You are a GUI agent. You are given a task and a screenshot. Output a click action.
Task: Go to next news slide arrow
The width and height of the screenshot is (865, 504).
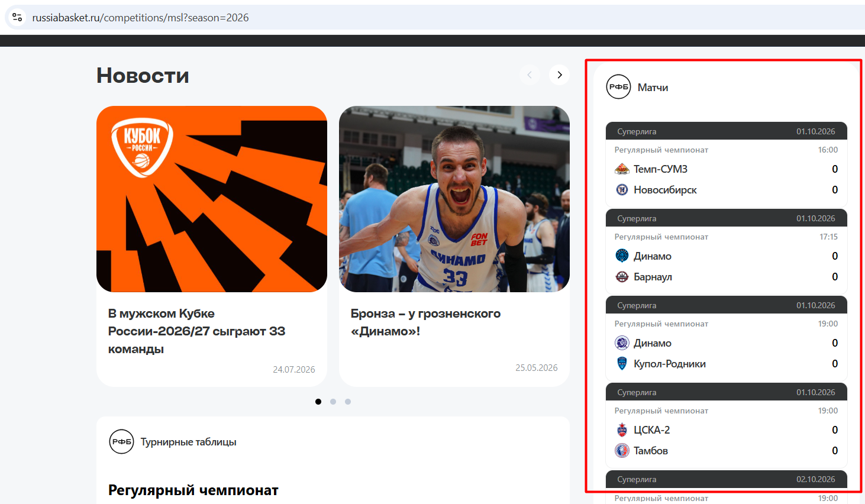pos(559,75)
